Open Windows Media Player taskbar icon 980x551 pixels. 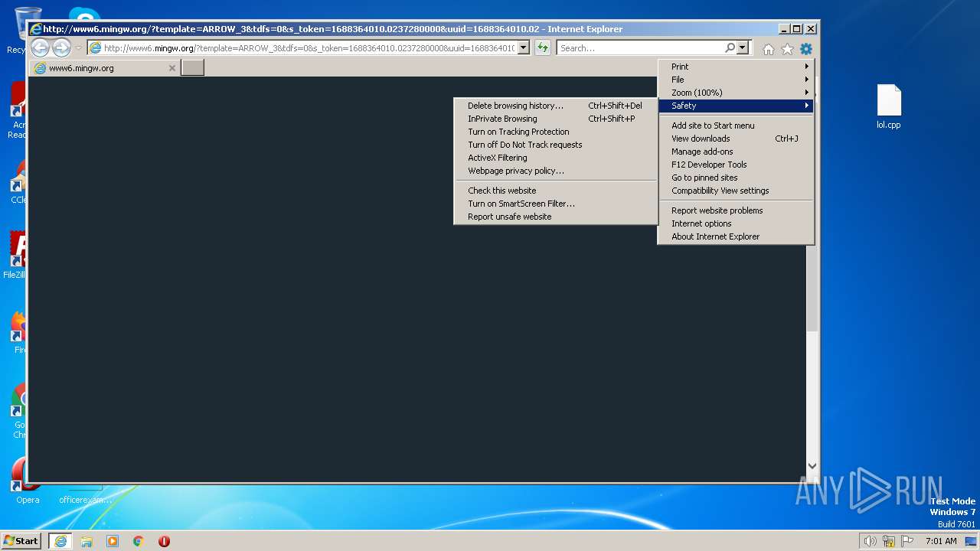point(113,541)
